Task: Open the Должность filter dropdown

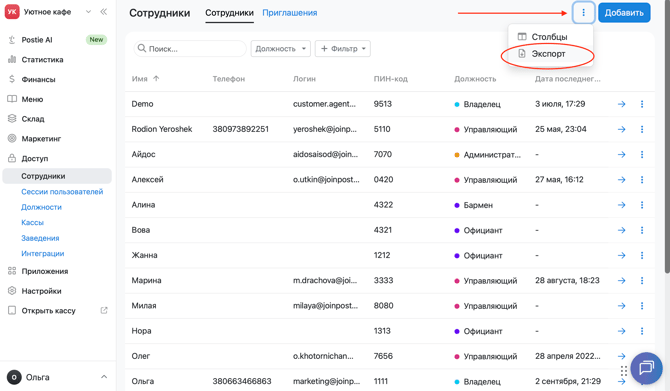Action: [280, 49]
